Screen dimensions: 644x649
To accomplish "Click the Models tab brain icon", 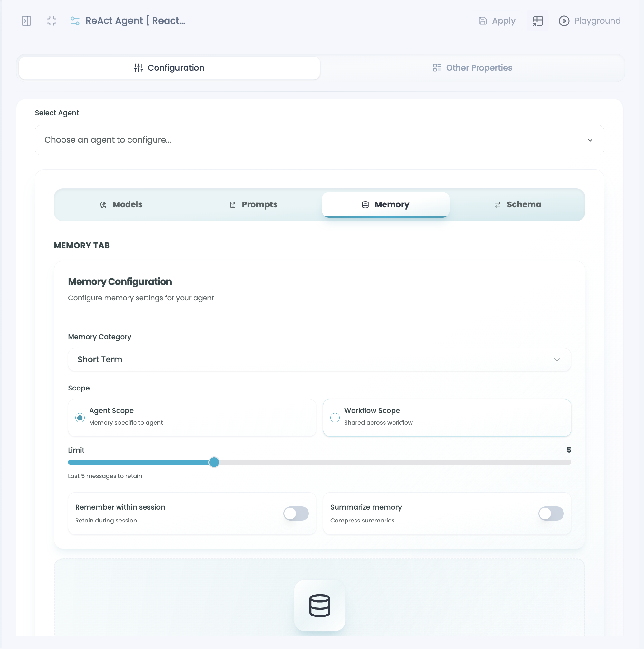I will tap(103, 204).
